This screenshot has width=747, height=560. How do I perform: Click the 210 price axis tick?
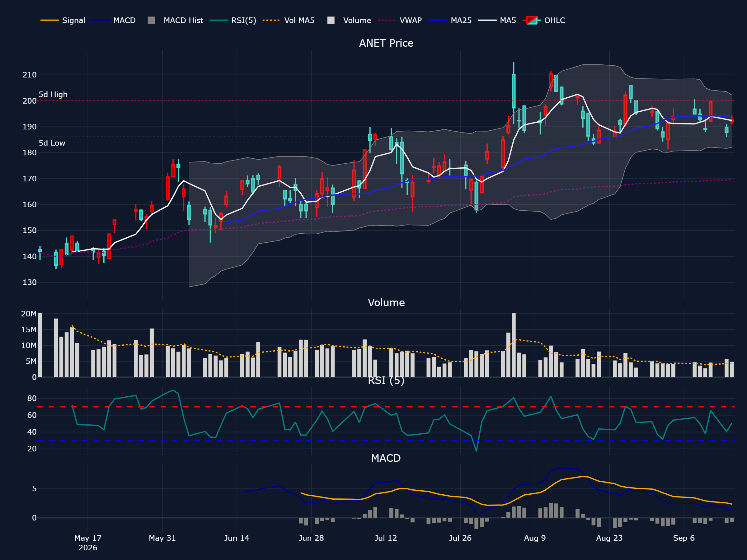(x=30, y=75)
